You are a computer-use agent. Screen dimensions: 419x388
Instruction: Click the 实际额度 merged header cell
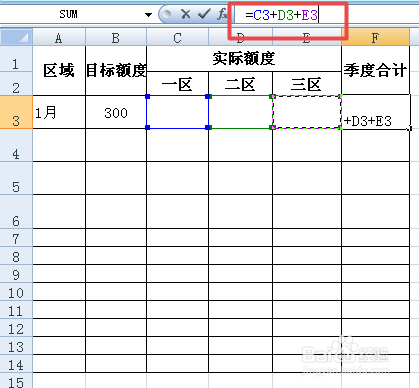click(244, 59)
